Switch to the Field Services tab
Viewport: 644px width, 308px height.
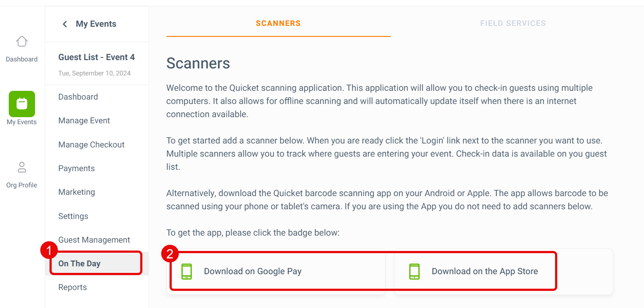[513, 23]
